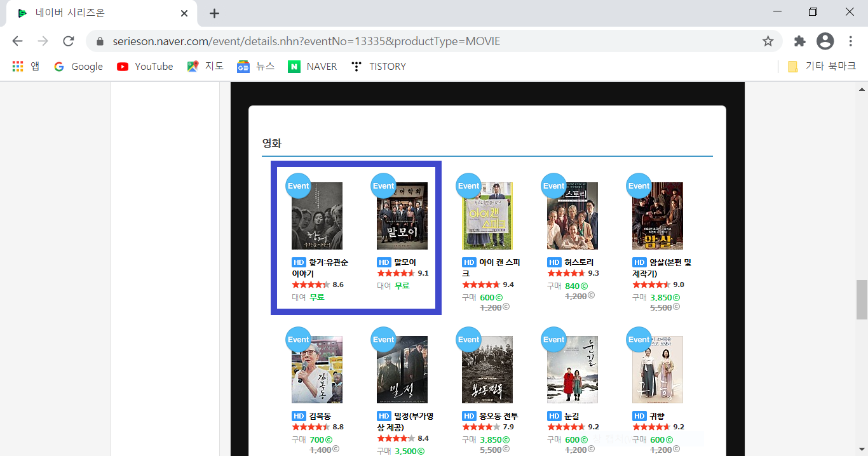Click the 700 price for 김복동
The height and width of the screenshot is (456, 868).
[321, 439]
